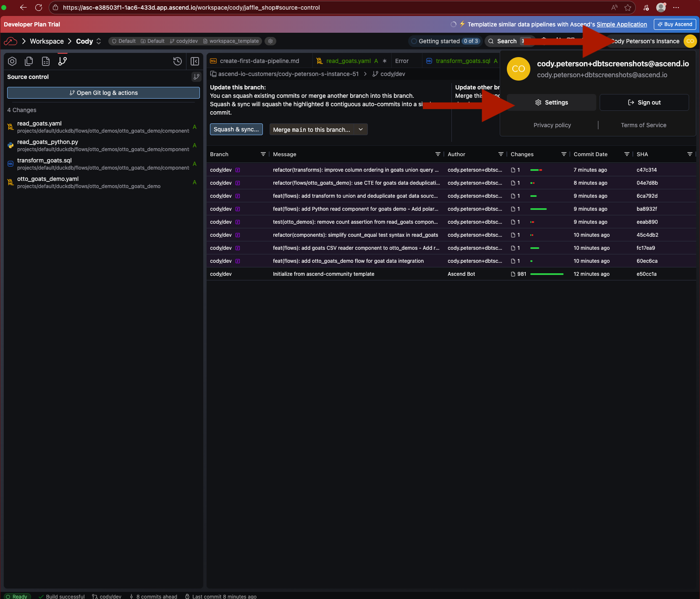This screenshot has height=599, width=700.
Task: Click the cody/dev chip in the top bar
Action: click(184, 41)
